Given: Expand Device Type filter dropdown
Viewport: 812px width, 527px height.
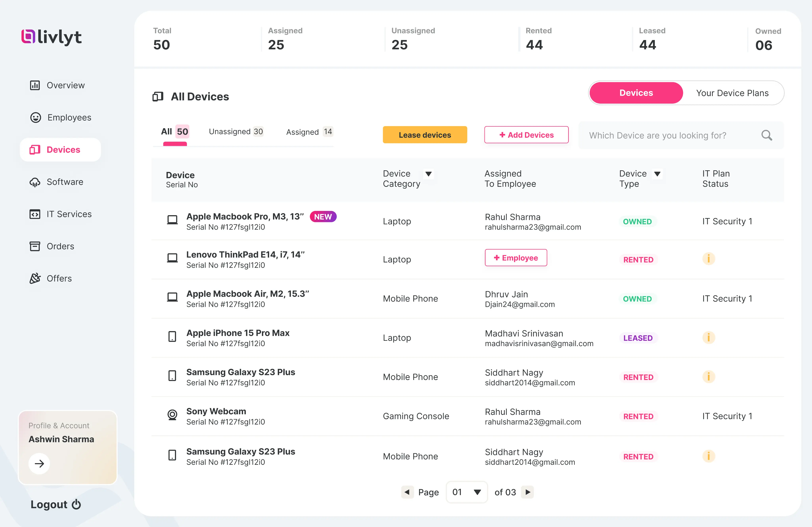Looking at the screenshot, I should (x=657, y=174).
